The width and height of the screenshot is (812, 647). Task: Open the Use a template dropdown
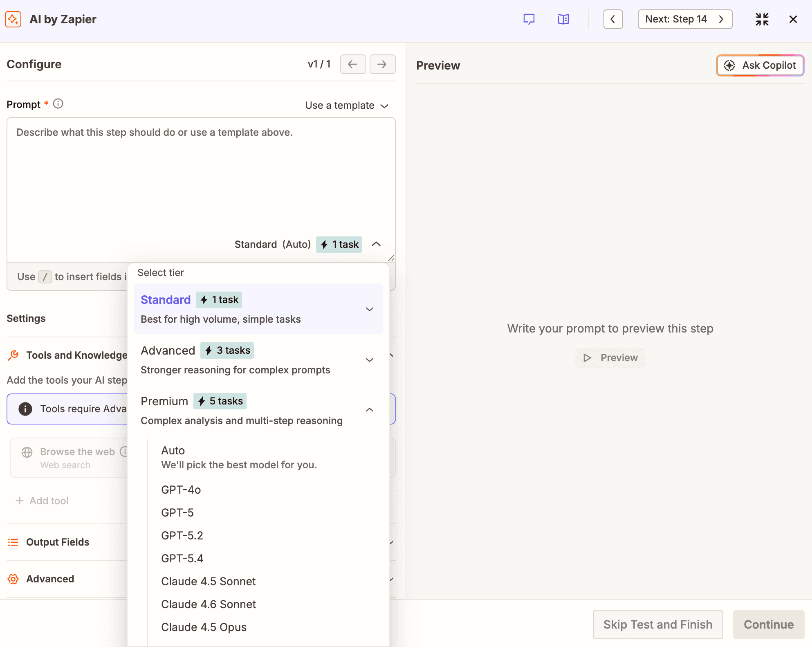click(347, 106)
